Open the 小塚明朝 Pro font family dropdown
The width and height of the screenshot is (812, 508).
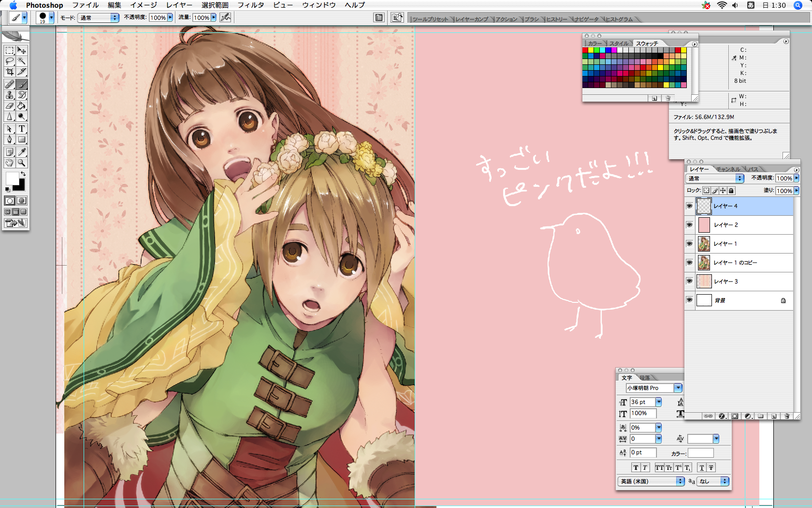click(x=678, y=388)
